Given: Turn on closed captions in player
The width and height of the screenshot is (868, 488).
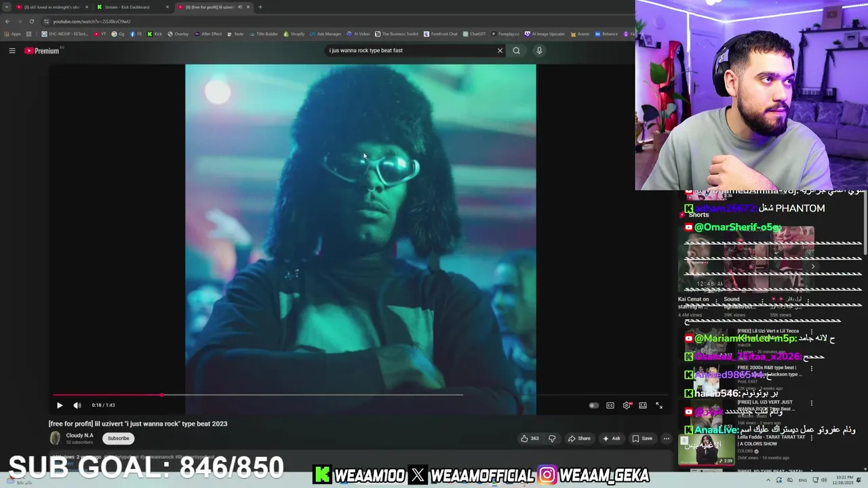Looking at the screenshot, I should point(610,405).
